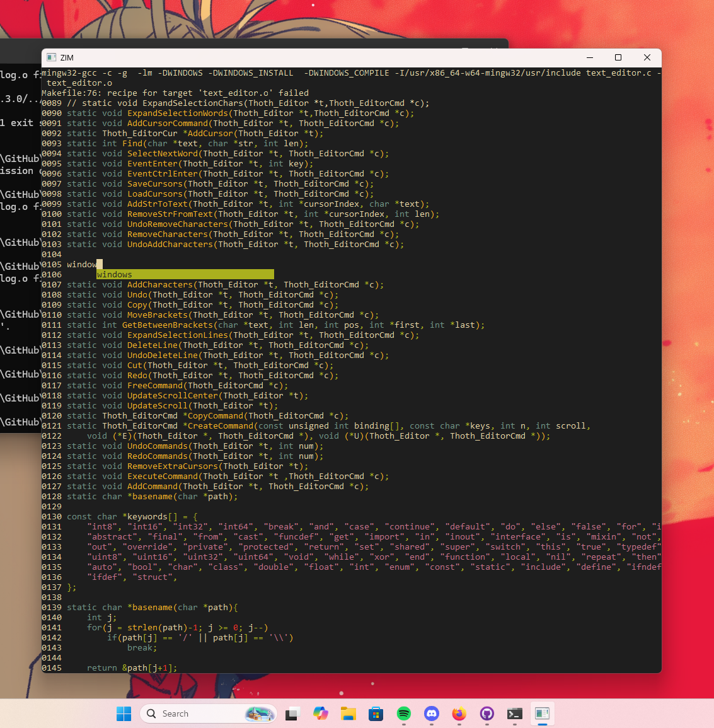The width and height of the screenshot is (714, 728).
Task: Click '*CreateCommand' on line 0121
Action: pos(218,425)
